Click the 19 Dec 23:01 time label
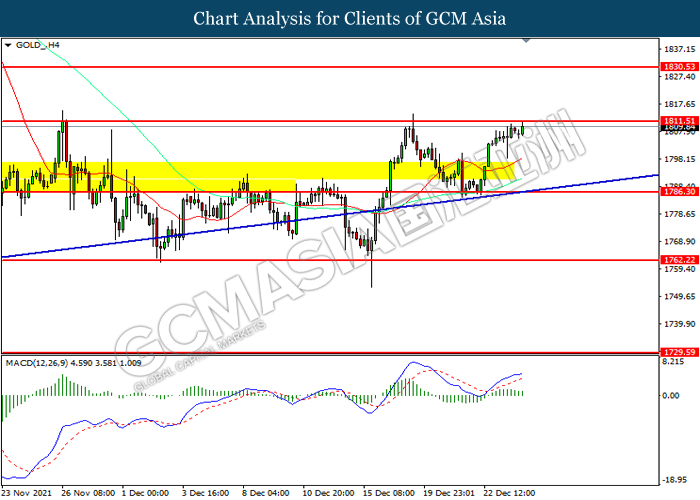The image size is (700, 500). coord(449,493)
